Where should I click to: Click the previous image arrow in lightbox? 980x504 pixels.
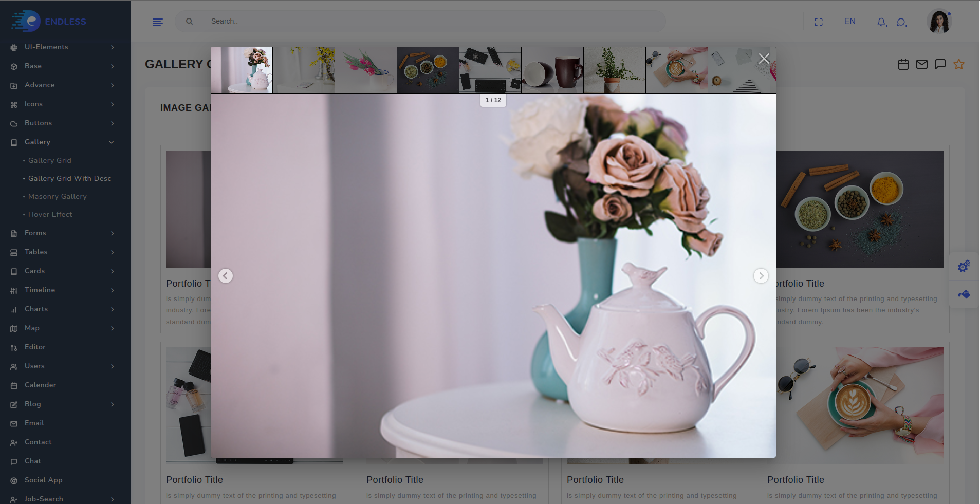[226, 276]
